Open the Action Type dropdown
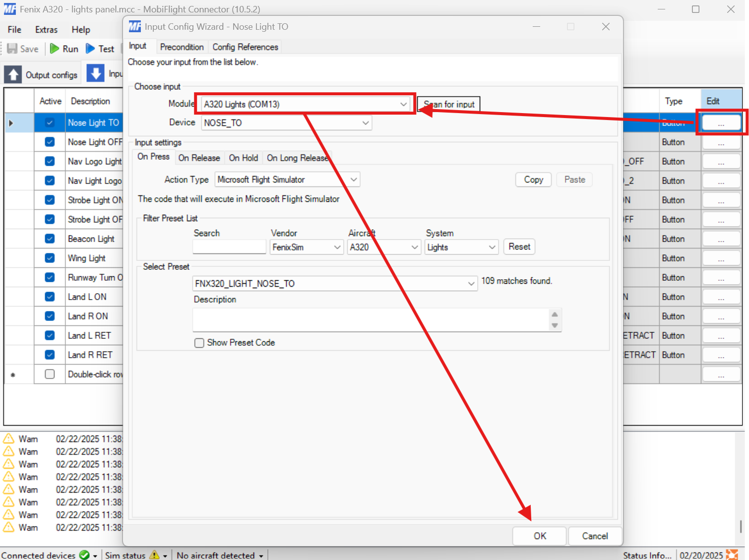Viewport: 749px width, 560px height. 287,180
